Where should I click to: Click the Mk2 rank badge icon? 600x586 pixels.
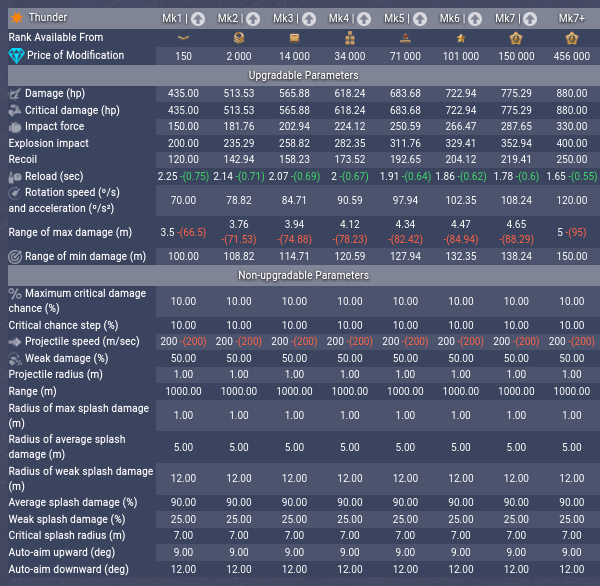[239, 38]
